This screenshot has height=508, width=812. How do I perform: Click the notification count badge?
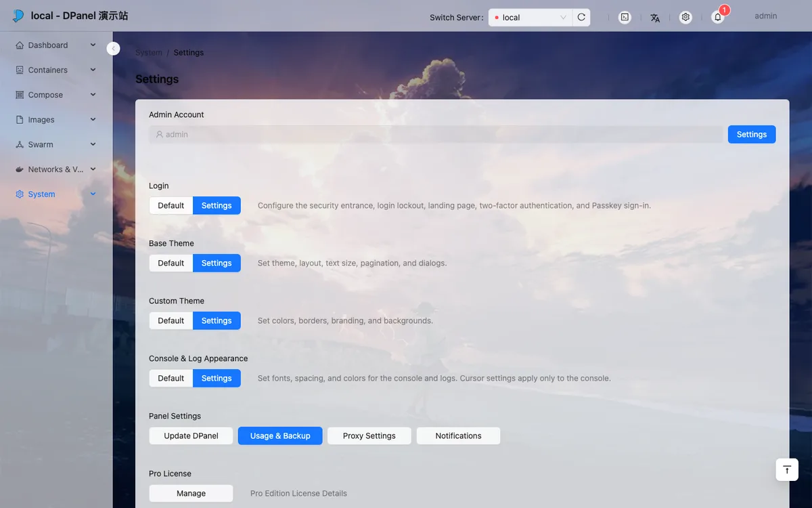click(724, 10)
